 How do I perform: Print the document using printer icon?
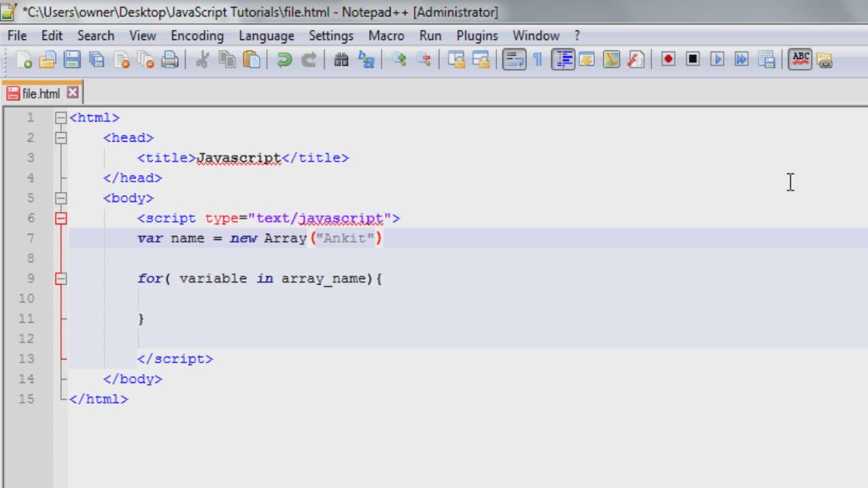(x=170, y=60)
